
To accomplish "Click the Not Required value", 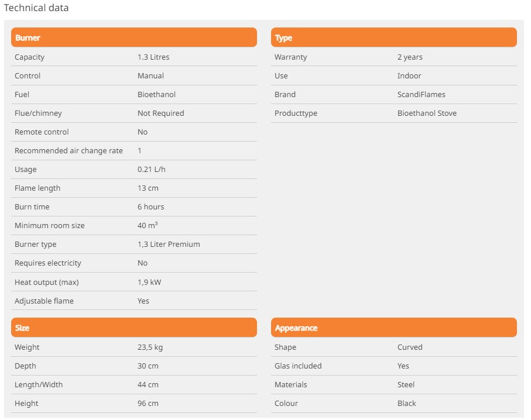I will coord(160,113).
